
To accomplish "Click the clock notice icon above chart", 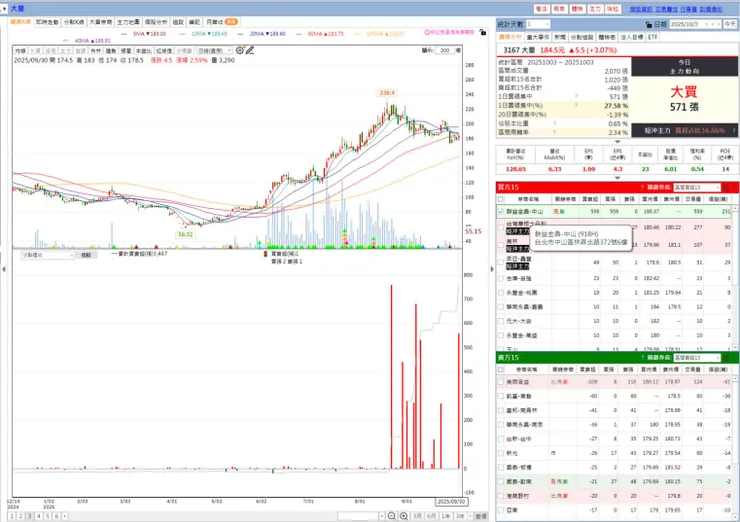I will click(x=427, y=32).
